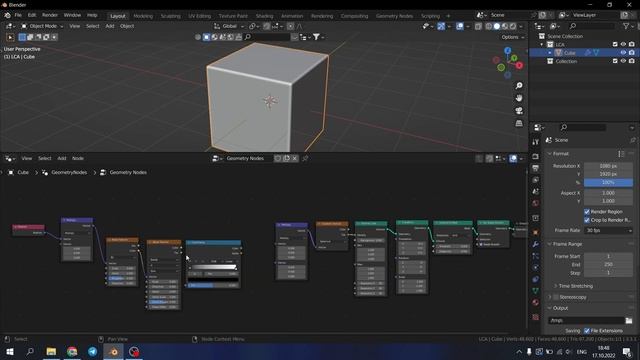Image resolution: width=640 pixels, height=360 pixels.
Task: Enable the Stereoscopy checkbox
Action: pos(556,297)
